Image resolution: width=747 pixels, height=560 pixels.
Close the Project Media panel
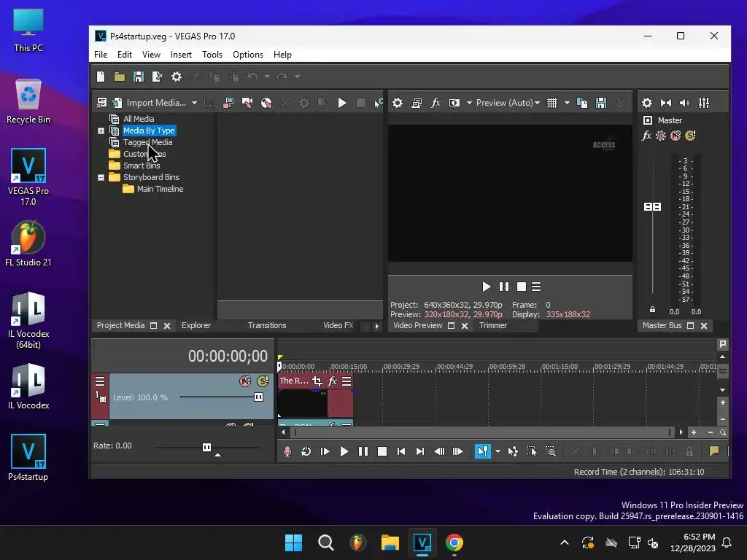point(167,326)
